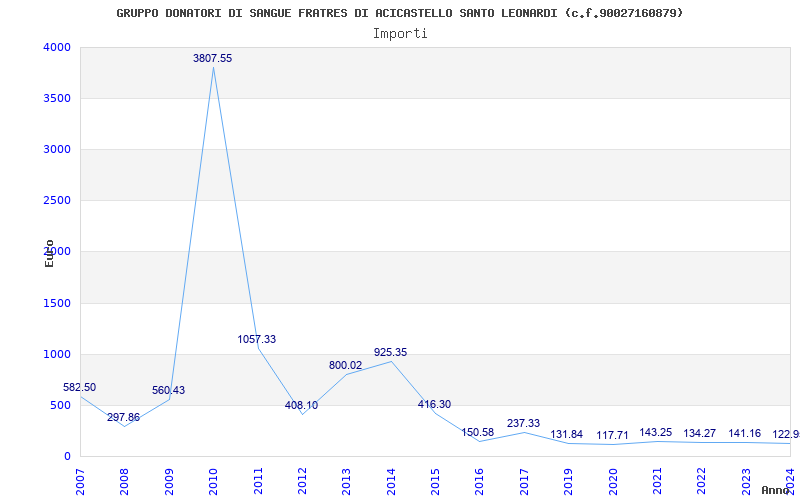Click the 560.43 data label
This screenshot has width=800, height=500.
pos(168,391)
